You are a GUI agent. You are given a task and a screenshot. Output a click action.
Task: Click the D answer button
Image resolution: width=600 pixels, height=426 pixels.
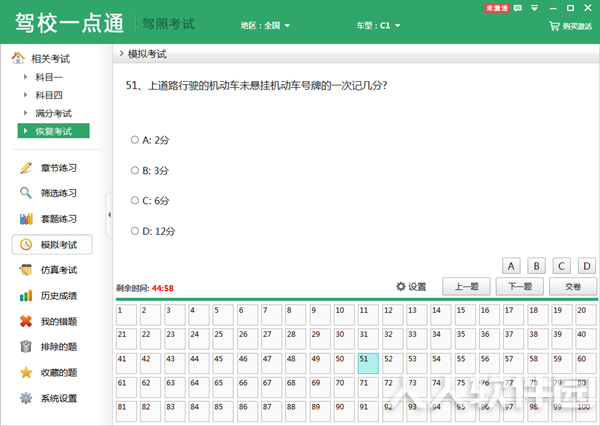[x=587, y=266]
